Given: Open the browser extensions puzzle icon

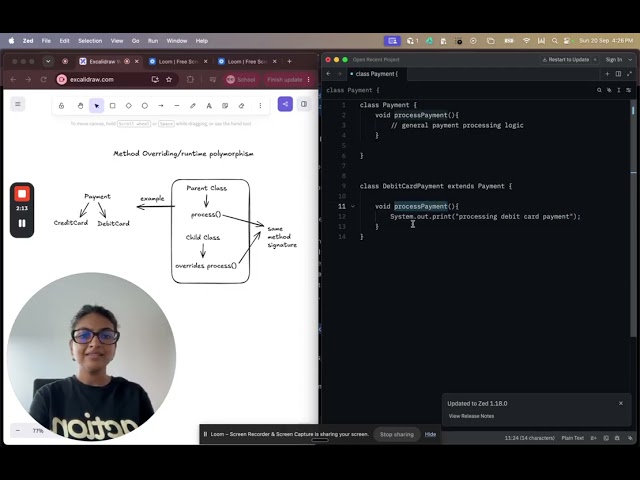Looking at the screenshot, I should pos(190,80).
